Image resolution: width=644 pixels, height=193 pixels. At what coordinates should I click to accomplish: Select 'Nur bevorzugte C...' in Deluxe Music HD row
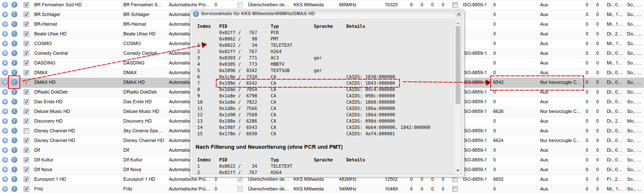click(x=560, y=111)
